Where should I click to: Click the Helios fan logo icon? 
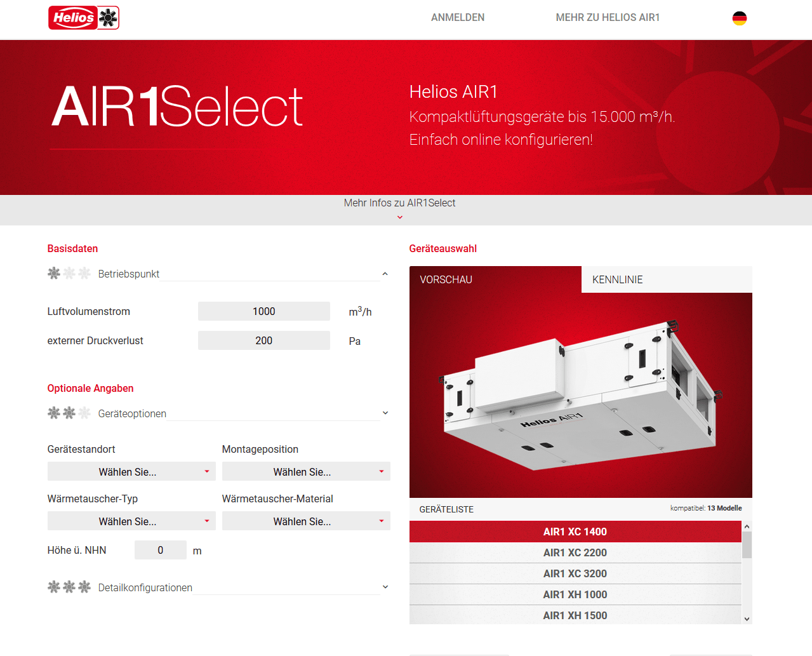click(x=109, y=17)
